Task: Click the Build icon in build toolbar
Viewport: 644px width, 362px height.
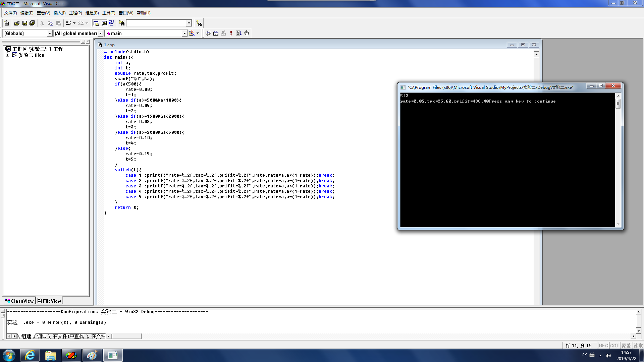Action: coord(216,33)
